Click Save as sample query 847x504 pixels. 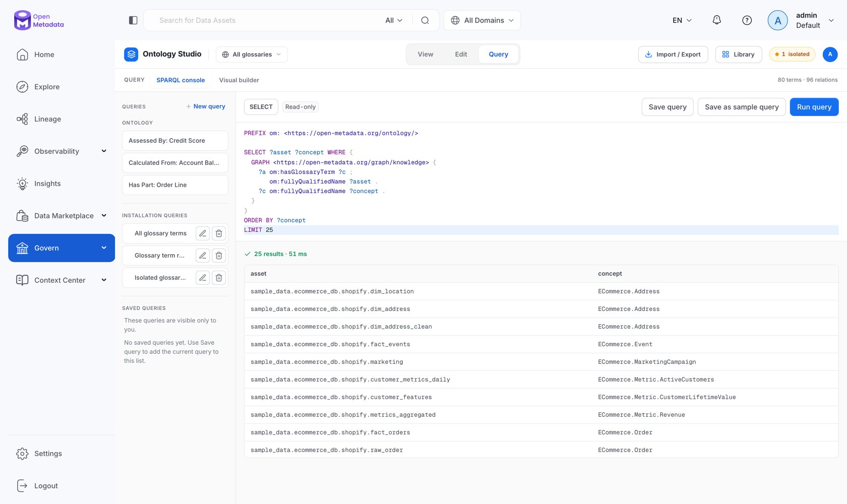point(742,107)
